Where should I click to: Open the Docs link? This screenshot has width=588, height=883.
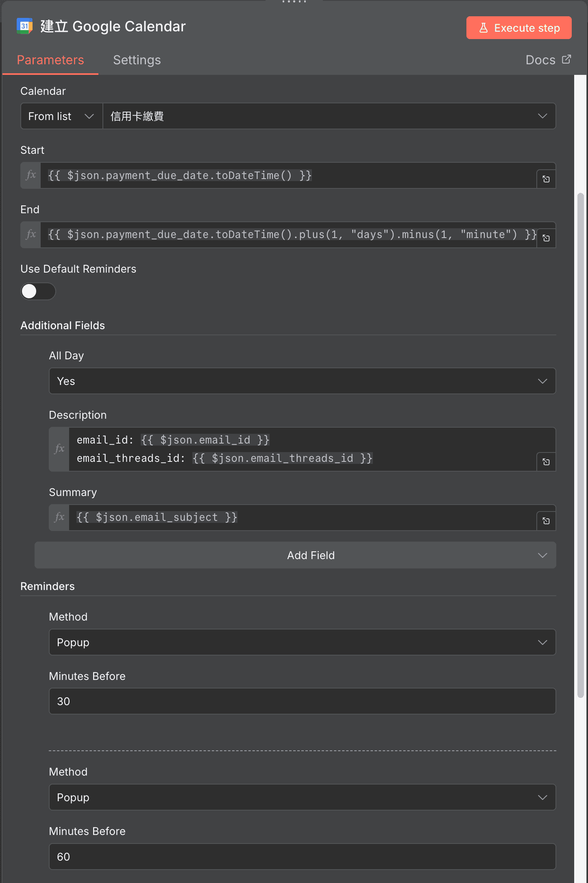tap(548, 60)
